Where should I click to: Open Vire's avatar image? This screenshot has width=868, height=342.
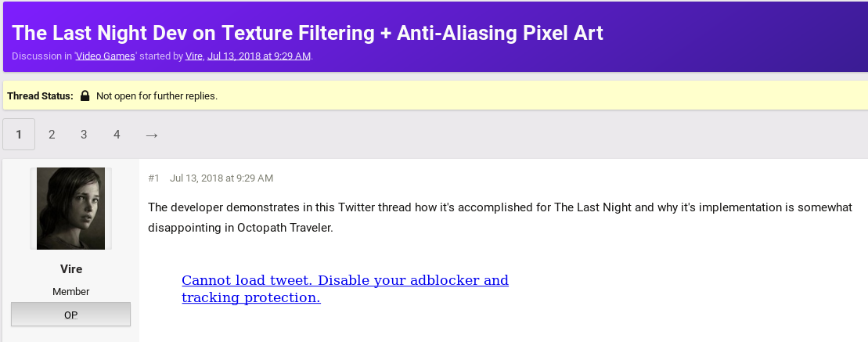pos(71,209)
